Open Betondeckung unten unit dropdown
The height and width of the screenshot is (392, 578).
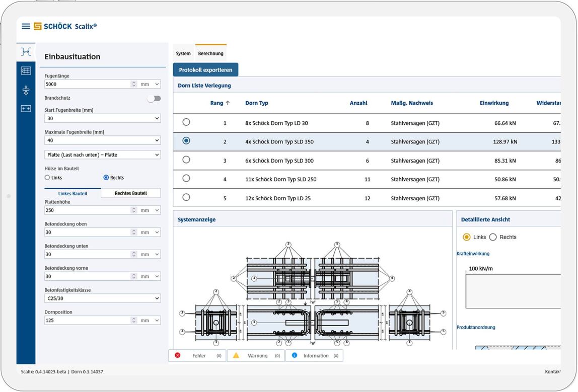click(x=150, y=254)
